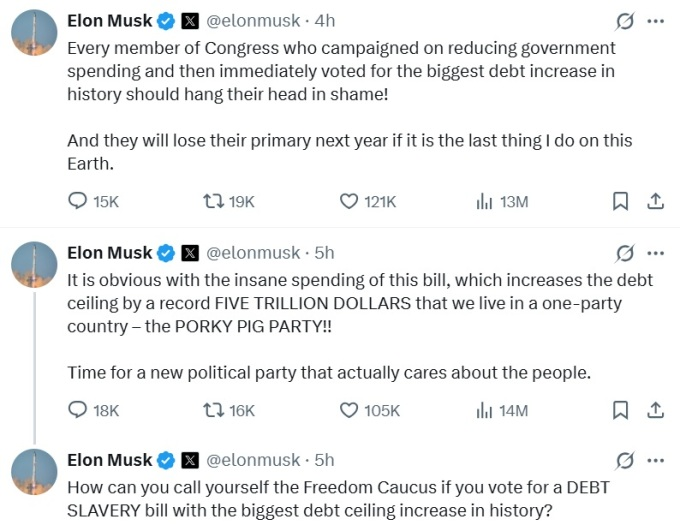Reply to the 'hang their head in shame' tweet
This screenshot has width=680, height=531.
point(79,201)
